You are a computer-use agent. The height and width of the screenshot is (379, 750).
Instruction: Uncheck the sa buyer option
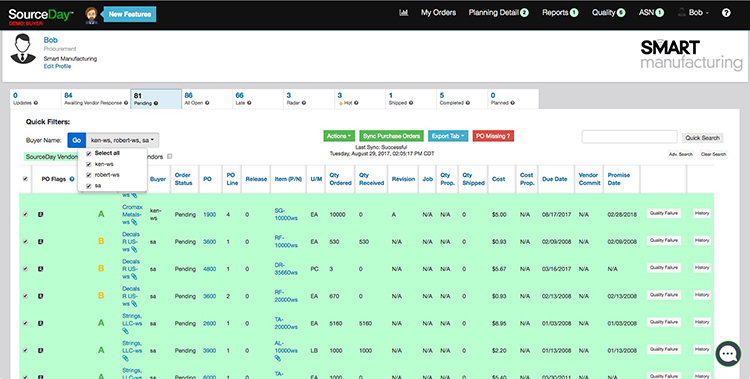[x=89, y=186]
